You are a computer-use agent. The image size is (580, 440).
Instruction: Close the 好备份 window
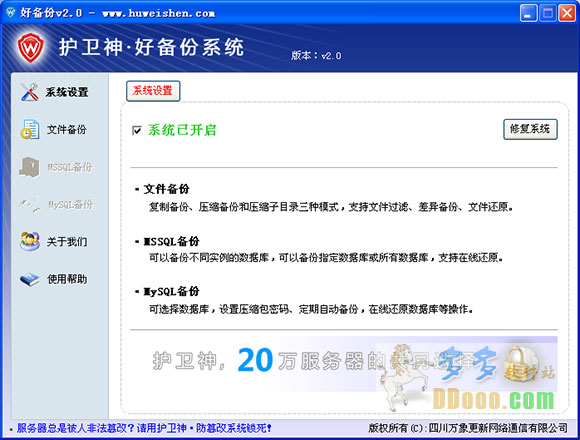567,13
